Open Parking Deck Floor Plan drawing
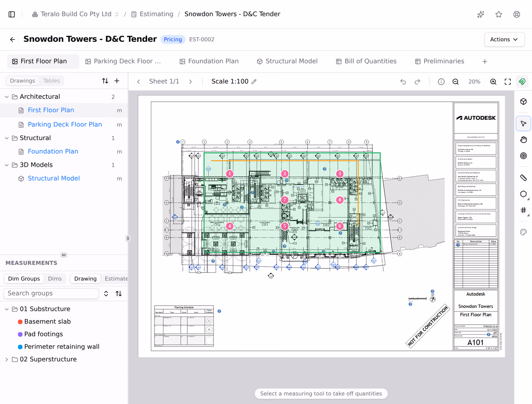The height and width of the screenshot is (404, 532). [65, 124]
